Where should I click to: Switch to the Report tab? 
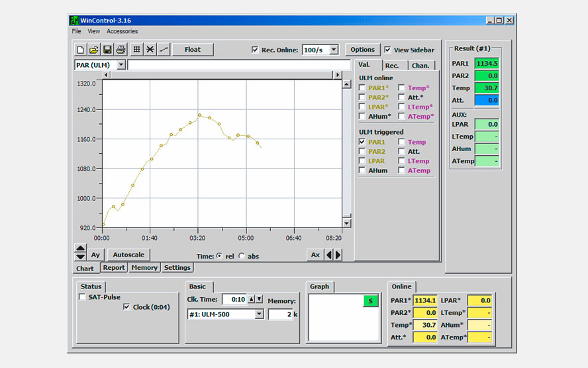click(x=114, y=267)
